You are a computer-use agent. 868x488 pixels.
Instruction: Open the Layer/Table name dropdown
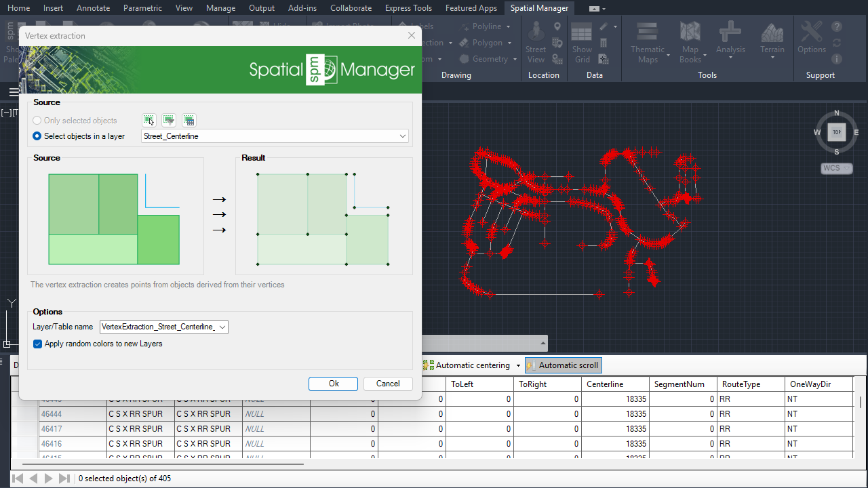click(x=222, y=327)
